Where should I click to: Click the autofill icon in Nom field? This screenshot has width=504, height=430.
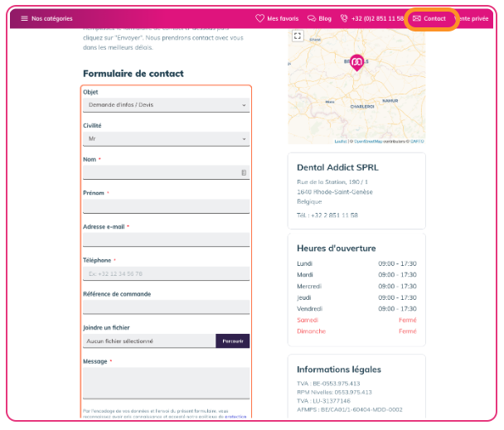click(x=244, y=172)
